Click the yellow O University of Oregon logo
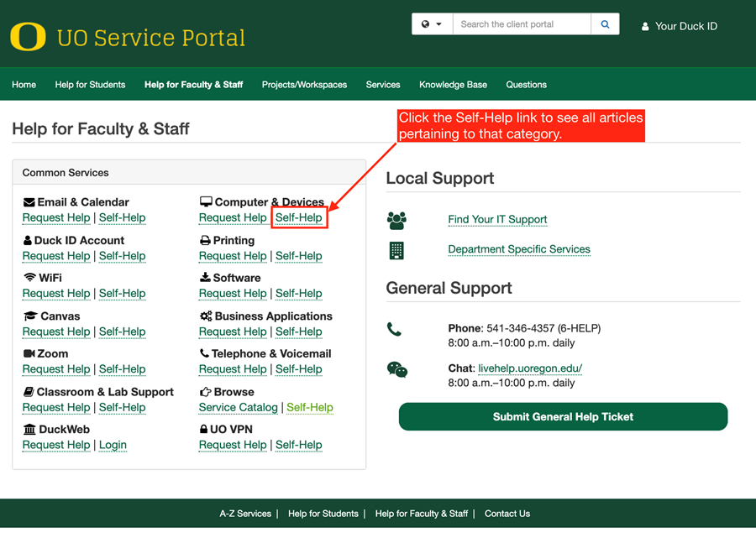The width and height of the screenshot is (756, 543). [28, 37]
